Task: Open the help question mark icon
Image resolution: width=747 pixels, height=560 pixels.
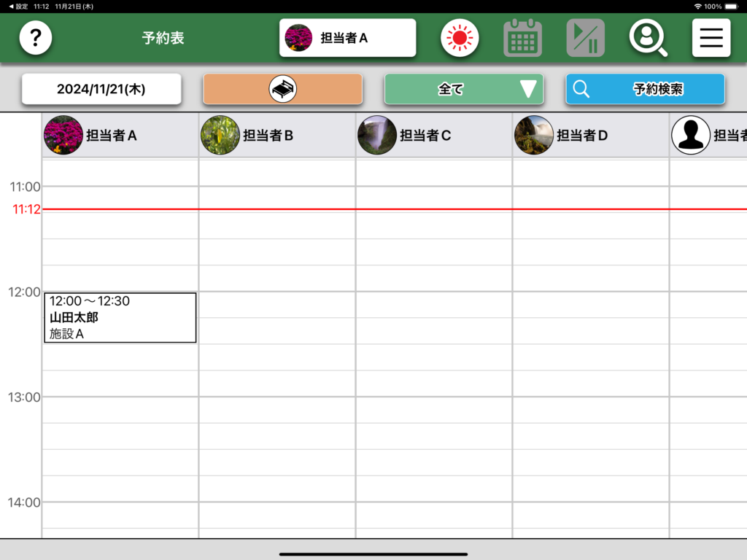Action: [x=36, y=38]
